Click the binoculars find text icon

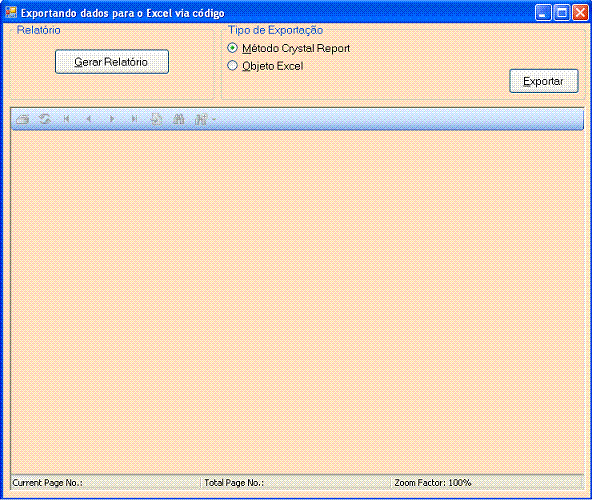179,119
